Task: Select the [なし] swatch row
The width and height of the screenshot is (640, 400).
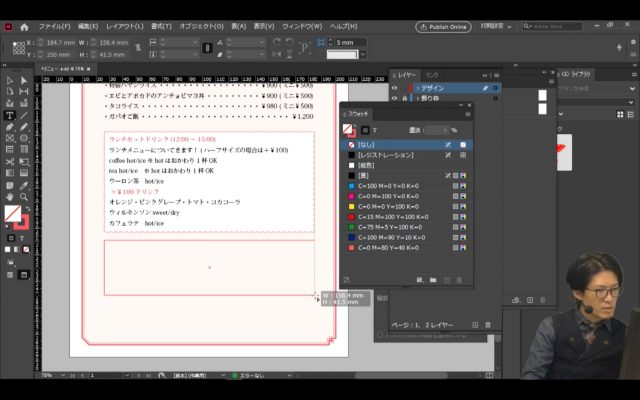Action: [x=407, y=144]
